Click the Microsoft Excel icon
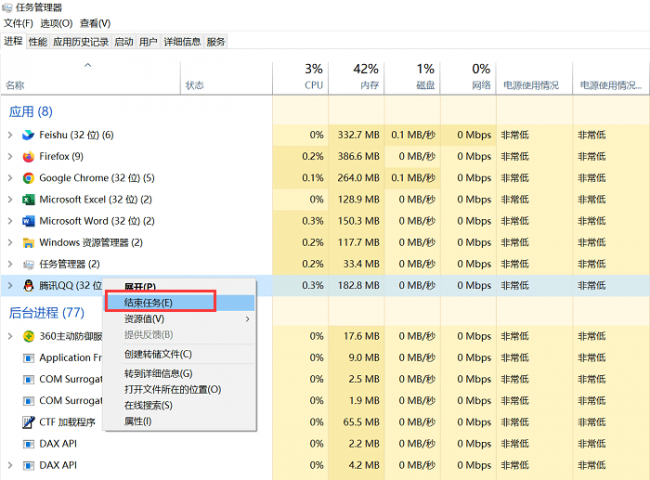The width and height of the screenshot is (650, 480). point(28,199)
